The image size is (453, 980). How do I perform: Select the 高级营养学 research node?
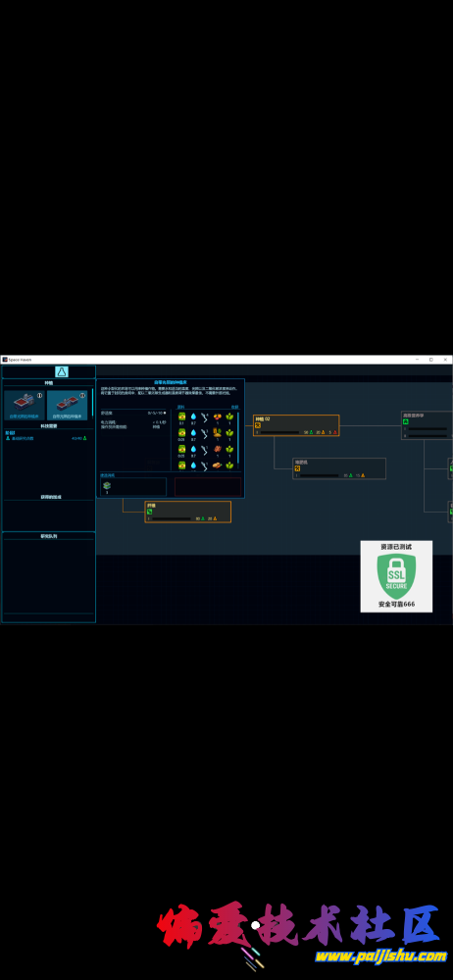(x=427, y=425)
